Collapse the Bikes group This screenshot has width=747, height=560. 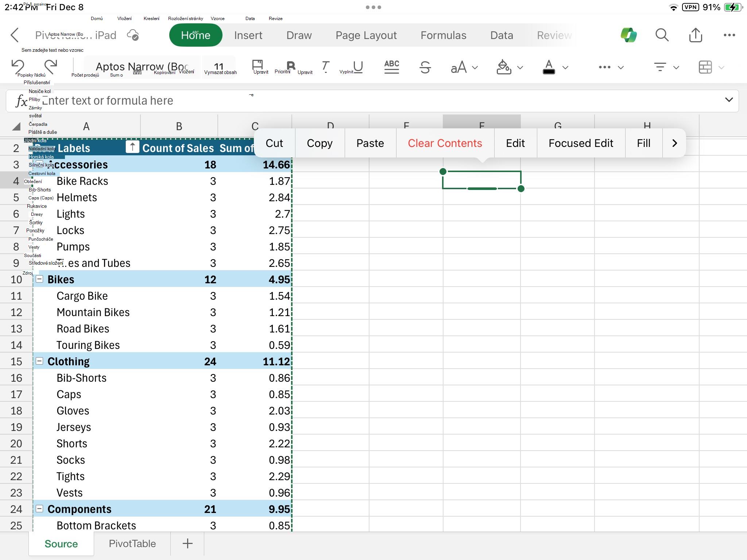click(39, 279)
